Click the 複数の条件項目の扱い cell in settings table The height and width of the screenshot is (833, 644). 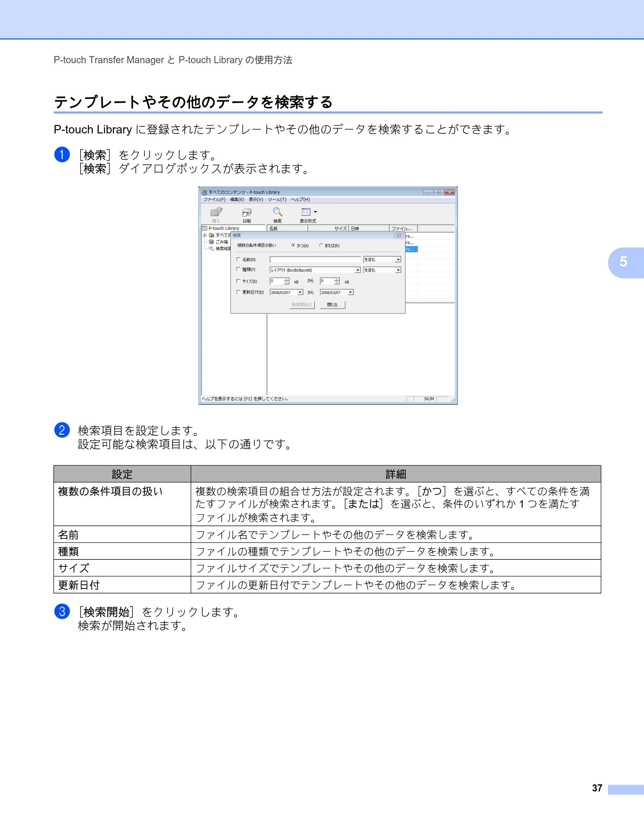click(x=122, y=504)
